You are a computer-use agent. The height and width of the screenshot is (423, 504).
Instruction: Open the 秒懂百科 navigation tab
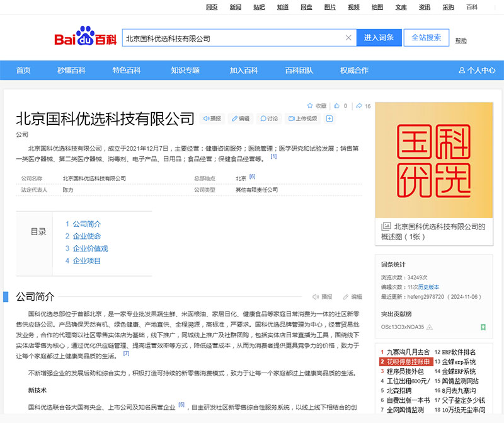point(71,71)
